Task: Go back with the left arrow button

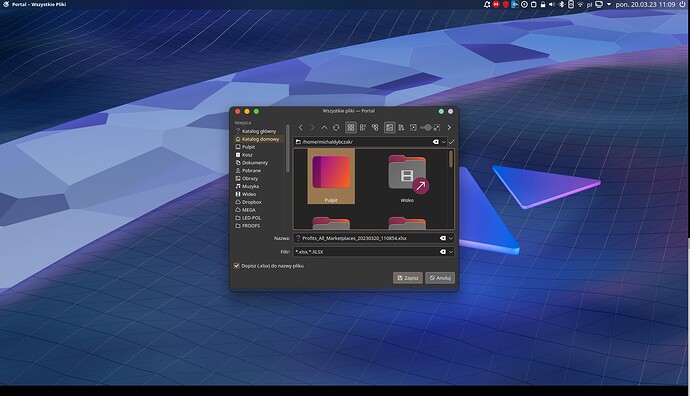Action: 301,128
